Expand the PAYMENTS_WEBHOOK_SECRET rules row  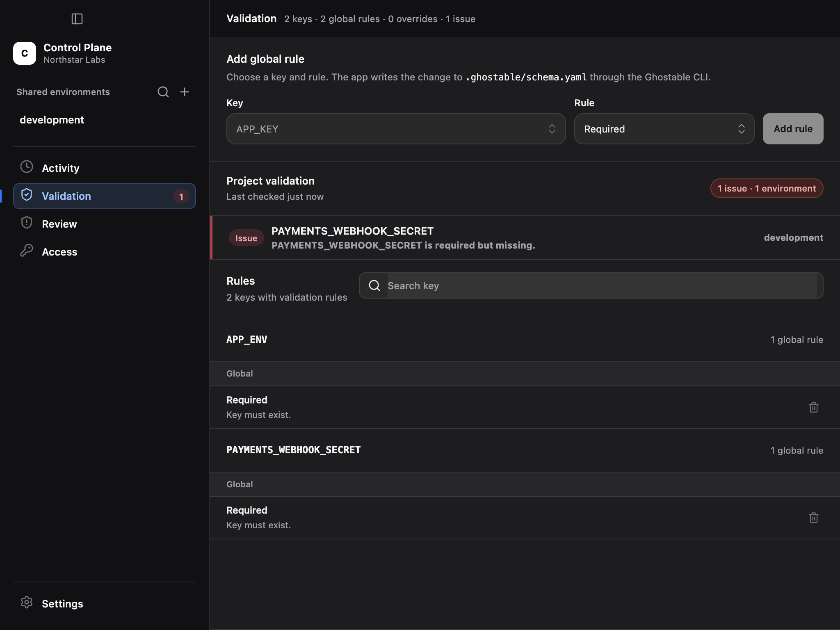point(525,450)
